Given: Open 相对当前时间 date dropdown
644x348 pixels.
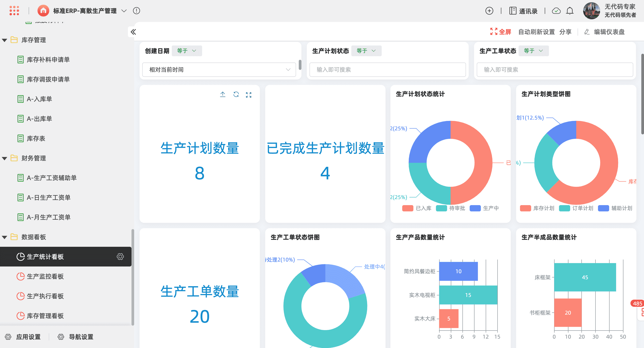Looking at the screenshot, I should click(x=219, y=70).
